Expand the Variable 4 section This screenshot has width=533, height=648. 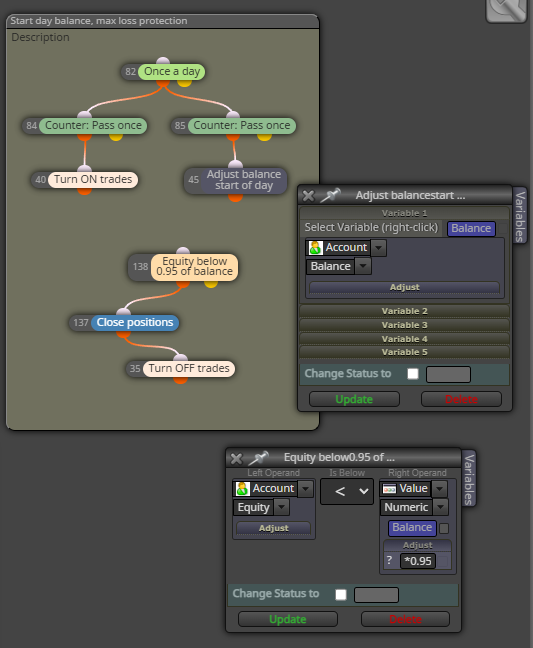pos(404,339)
